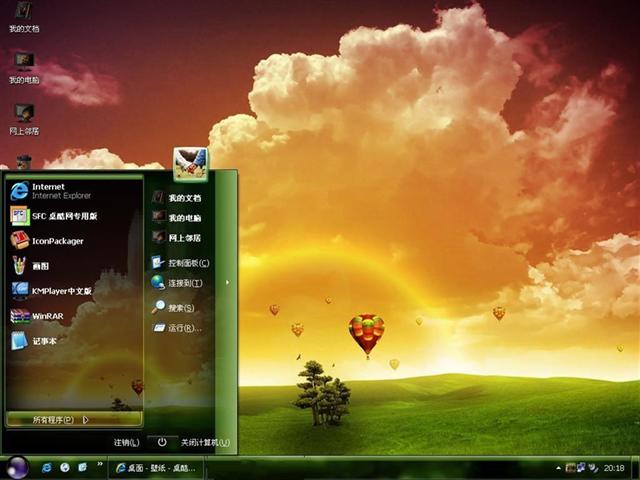Open Internet Explorer quick launch icon
The image size is (640, 480).
point(47,468)
